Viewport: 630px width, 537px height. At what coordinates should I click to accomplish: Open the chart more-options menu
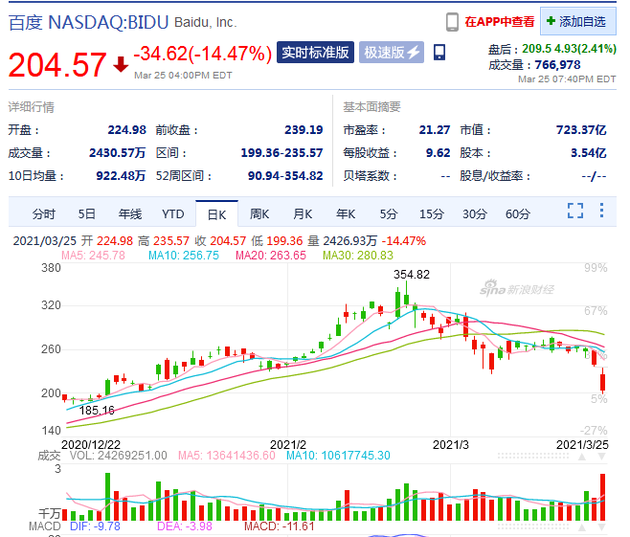(x=601, y=210)
